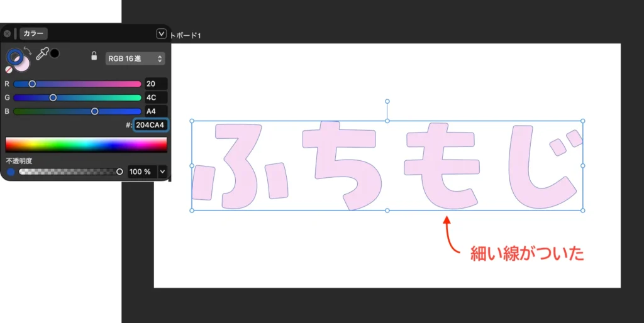
Task: Close the color panel
Action: [x=8, y=34]
